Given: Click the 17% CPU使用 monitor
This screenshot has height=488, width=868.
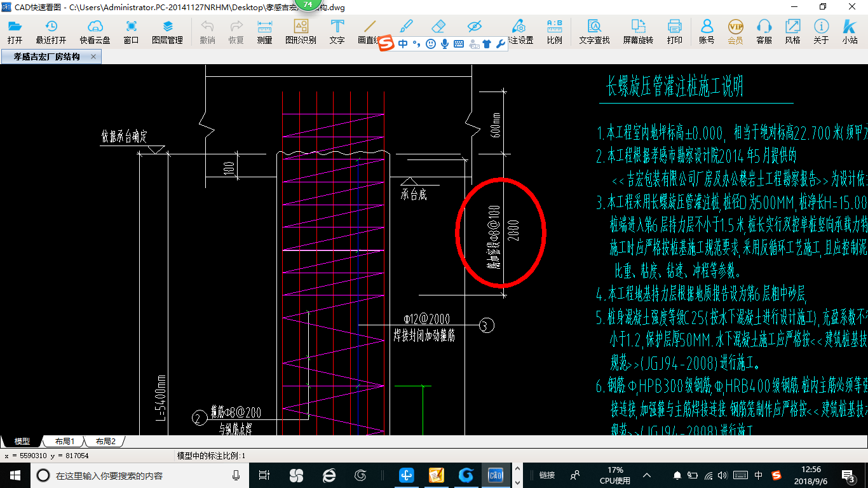Looking at the screenshot, I should 614,475.
